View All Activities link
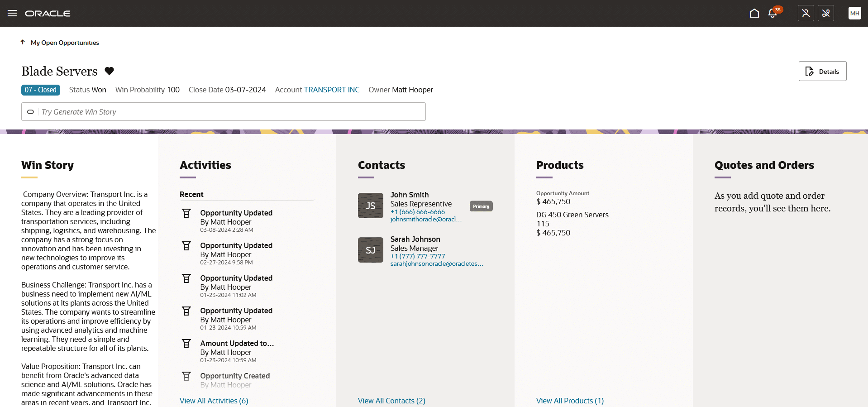This screenshot has width=868, height=407. pos(214,401)
